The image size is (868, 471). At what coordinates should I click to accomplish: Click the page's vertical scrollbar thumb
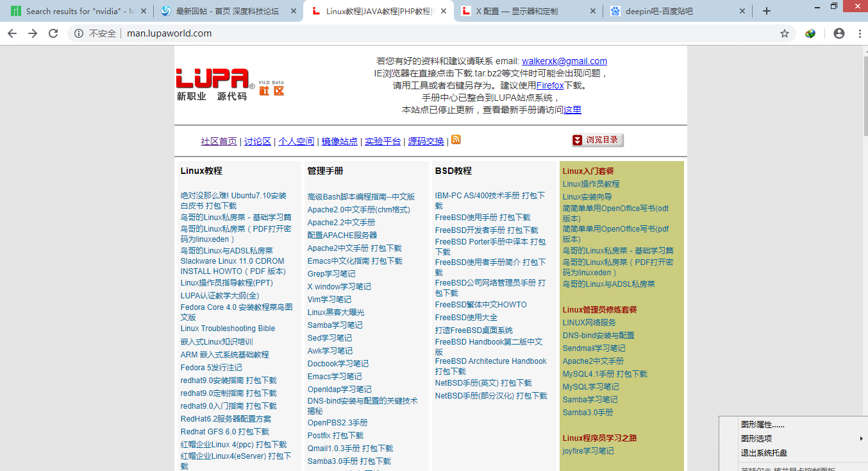pyautogui.click(x=865, y=96)
